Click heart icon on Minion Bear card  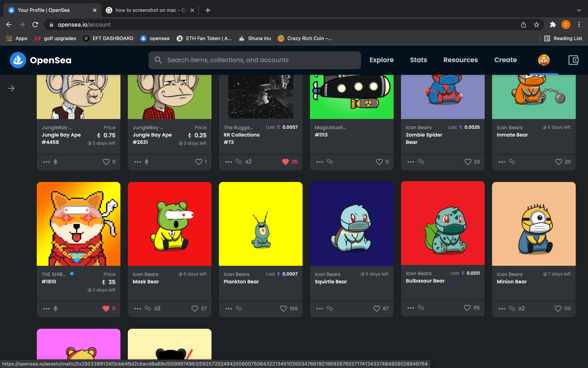(x=558, y=309)
